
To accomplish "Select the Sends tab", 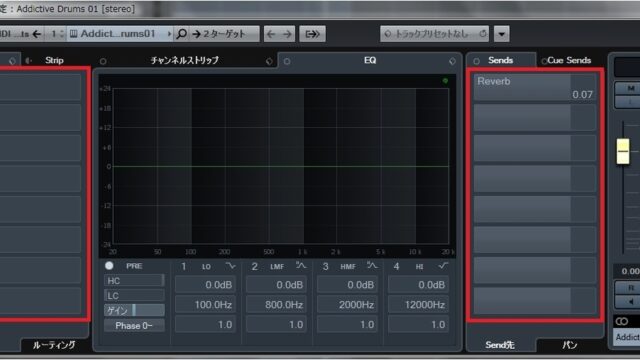I will 500,60.
